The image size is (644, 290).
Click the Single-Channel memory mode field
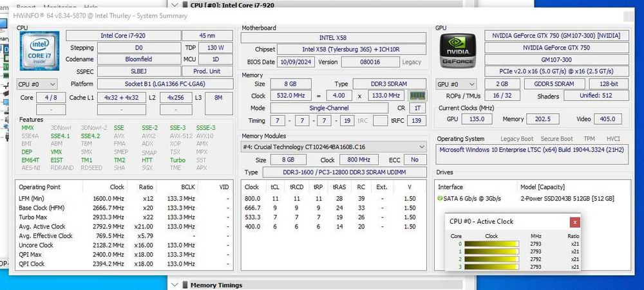(329, 108)
